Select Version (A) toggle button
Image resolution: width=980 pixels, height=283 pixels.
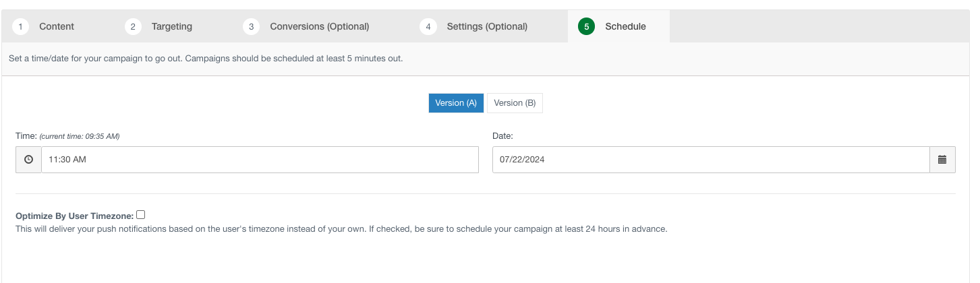(456, 103)
